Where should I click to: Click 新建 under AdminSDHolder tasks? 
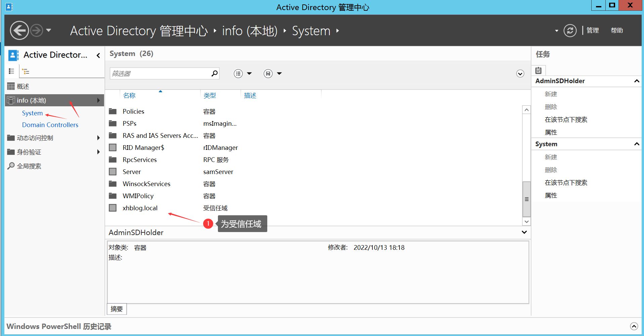point(551,94)
